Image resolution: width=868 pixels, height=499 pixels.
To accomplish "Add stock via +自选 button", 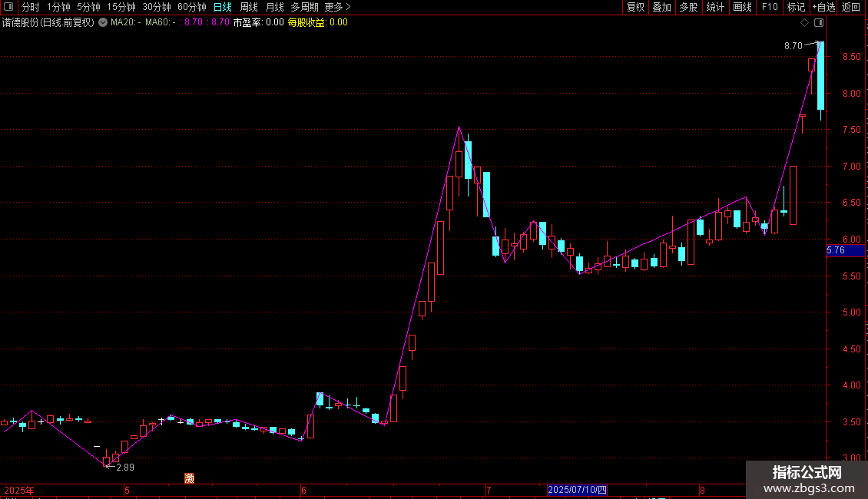I will pos(823,7).
